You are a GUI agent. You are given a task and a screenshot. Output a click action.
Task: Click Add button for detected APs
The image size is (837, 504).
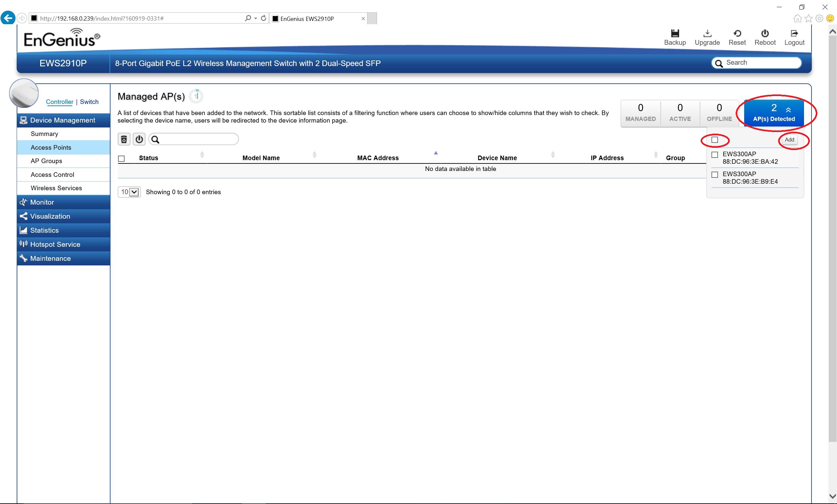coord(790,140)
